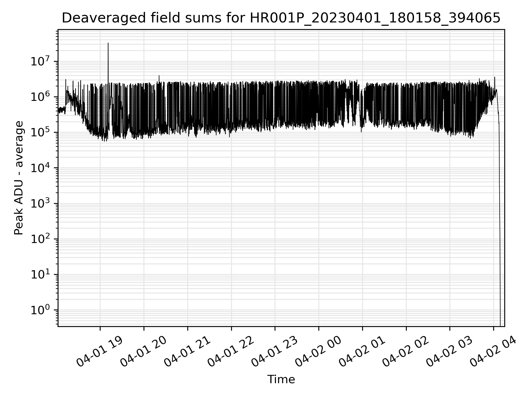Click the y tick label 10^7
The height and width of the screenshot is (399, 532).
40,61
